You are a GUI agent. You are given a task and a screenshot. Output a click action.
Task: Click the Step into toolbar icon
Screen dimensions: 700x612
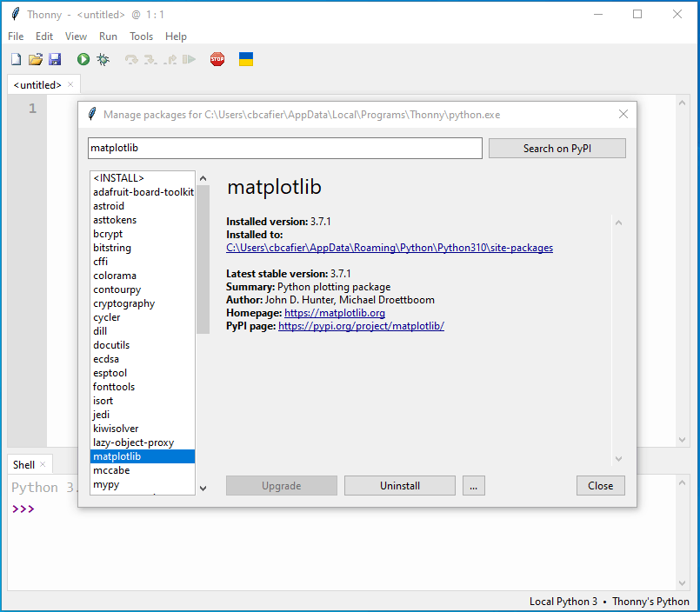[x=150, y=59]
